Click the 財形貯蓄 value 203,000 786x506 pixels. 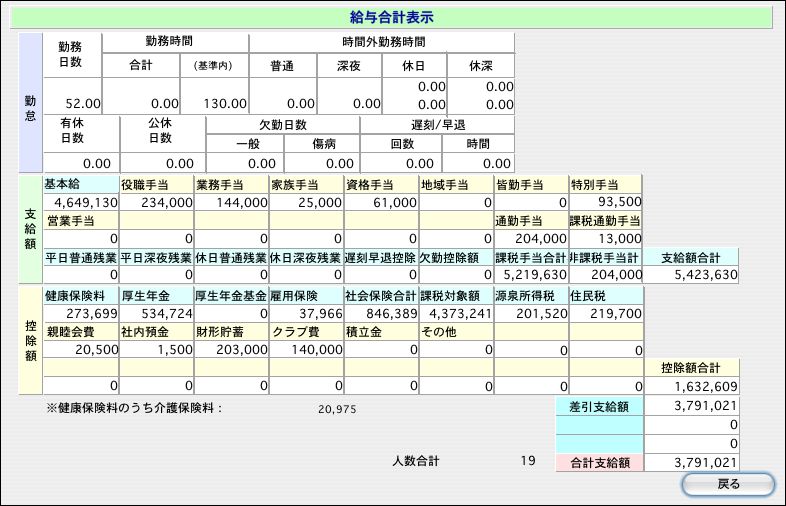231,349
